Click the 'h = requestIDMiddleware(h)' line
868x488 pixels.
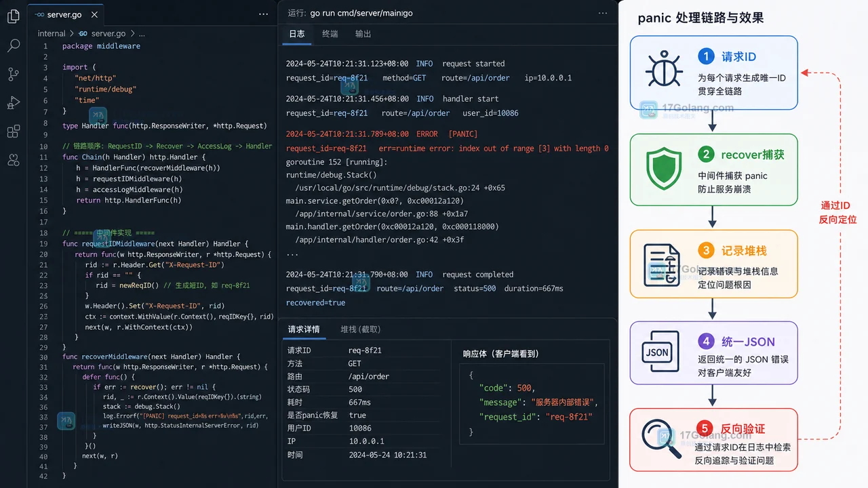tap(129, 179)
